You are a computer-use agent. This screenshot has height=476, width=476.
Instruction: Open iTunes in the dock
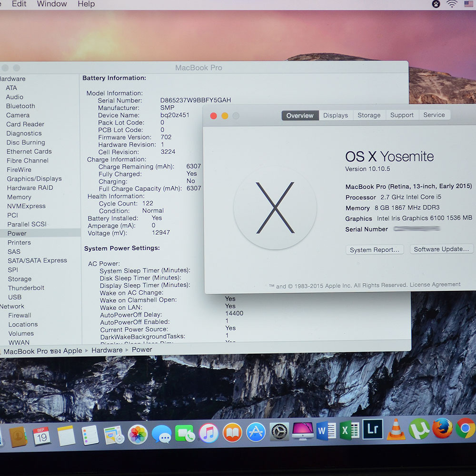pos(208,433)
